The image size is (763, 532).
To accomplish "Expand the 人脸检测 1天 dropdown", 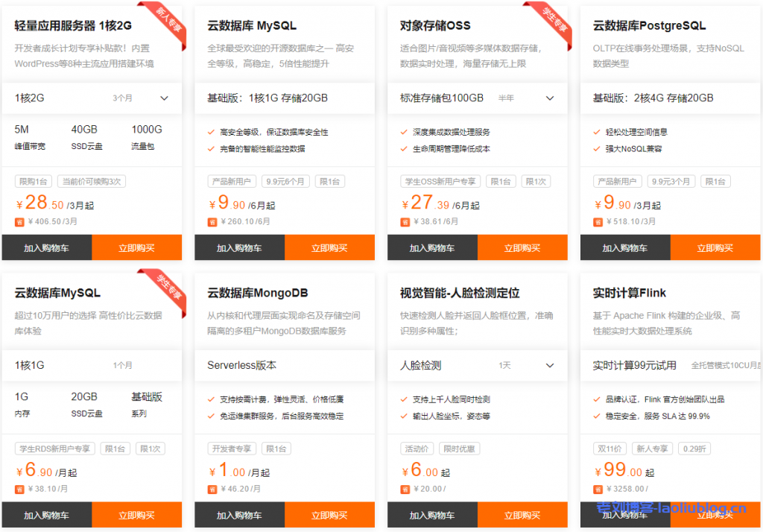I will tap(550, 365).
